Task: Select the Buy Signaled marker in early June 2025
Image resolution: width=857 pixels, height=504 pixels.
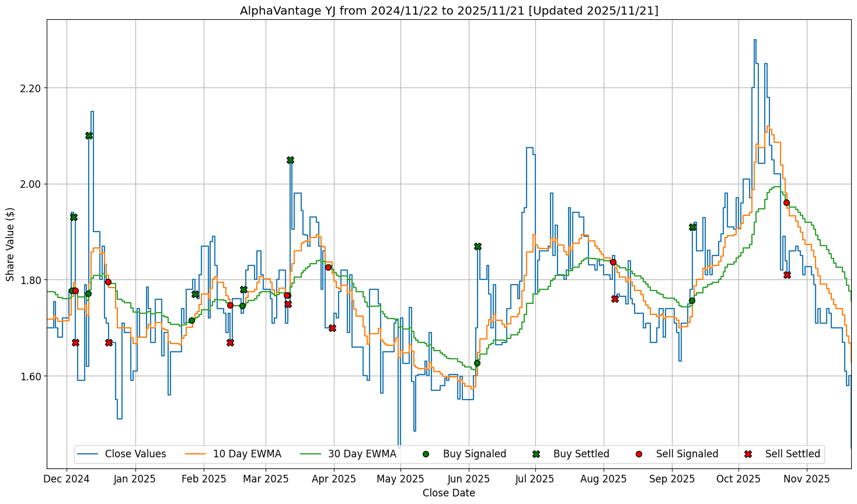Action: [x=477, y=363]
